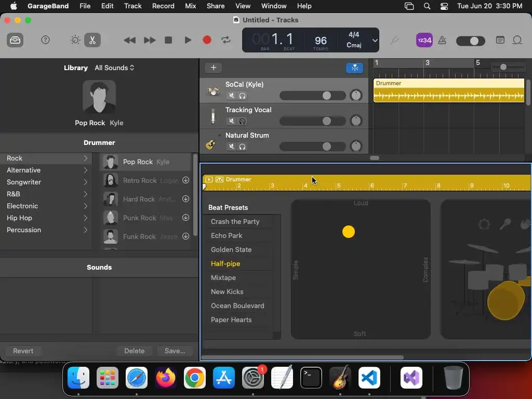Toggle the purple 1234 Count-in button
Screen dimensions: 532x399
pos(424,40)
